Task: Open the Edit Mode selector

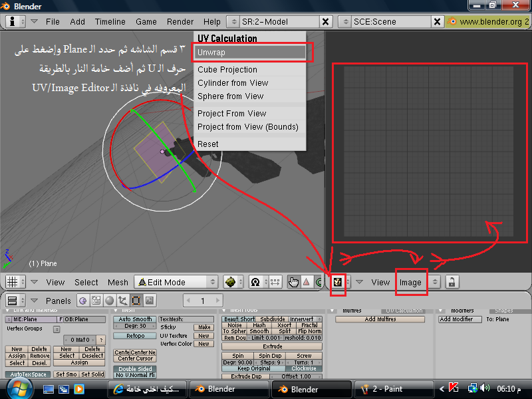Action: [x=176, y=282]
